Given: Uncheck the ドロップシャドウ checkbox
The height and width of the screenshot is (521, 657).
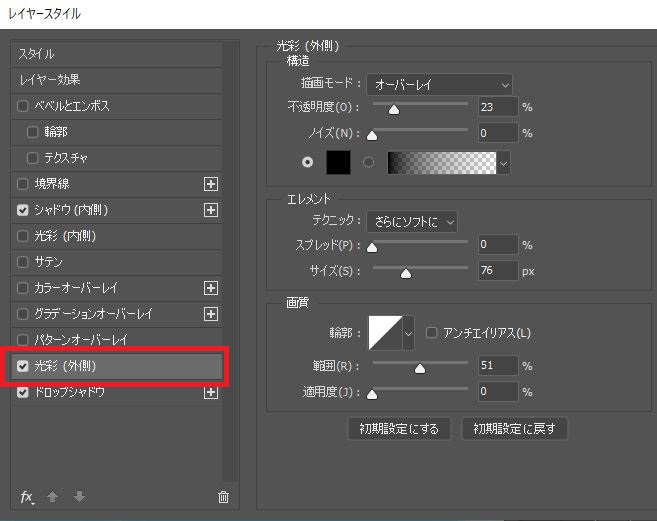Looking at the screenshot, I should 23,392.
